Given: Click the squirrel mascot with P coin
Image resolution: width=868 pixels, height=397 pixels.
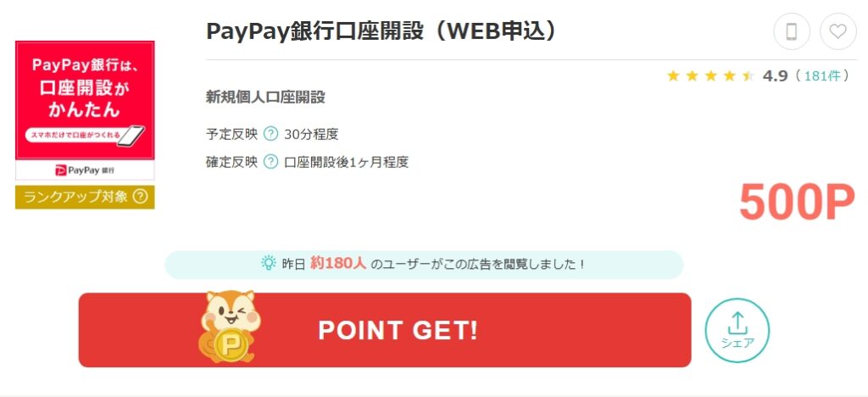Looking at the screenshot, I should (230, 327).
